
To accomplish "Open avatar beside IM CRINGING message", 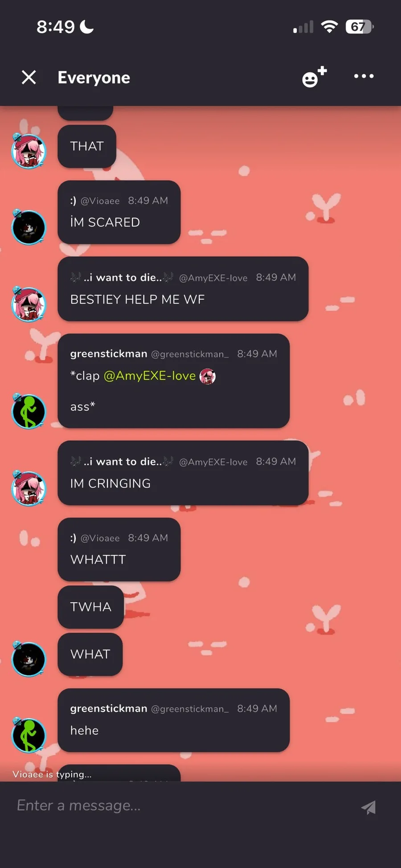I will tap(29, 488).
